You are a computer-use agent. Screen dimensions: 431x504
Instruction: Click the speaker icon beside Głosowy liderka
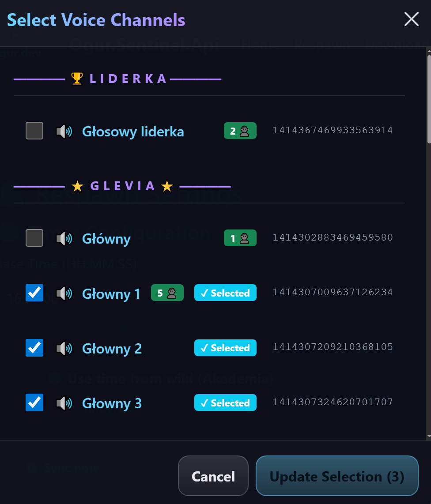64,131
